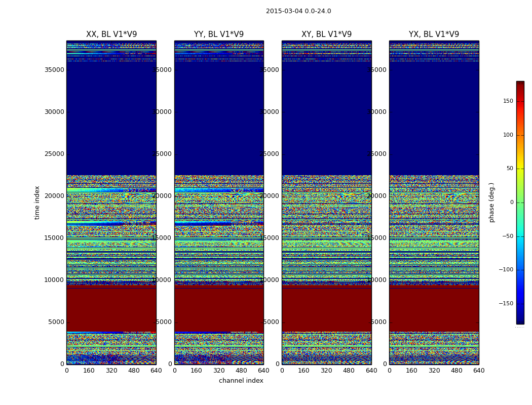The image size is (532, 405).
Task: Click XY panel x-tick "160"
Action: [x=304, y=371]
